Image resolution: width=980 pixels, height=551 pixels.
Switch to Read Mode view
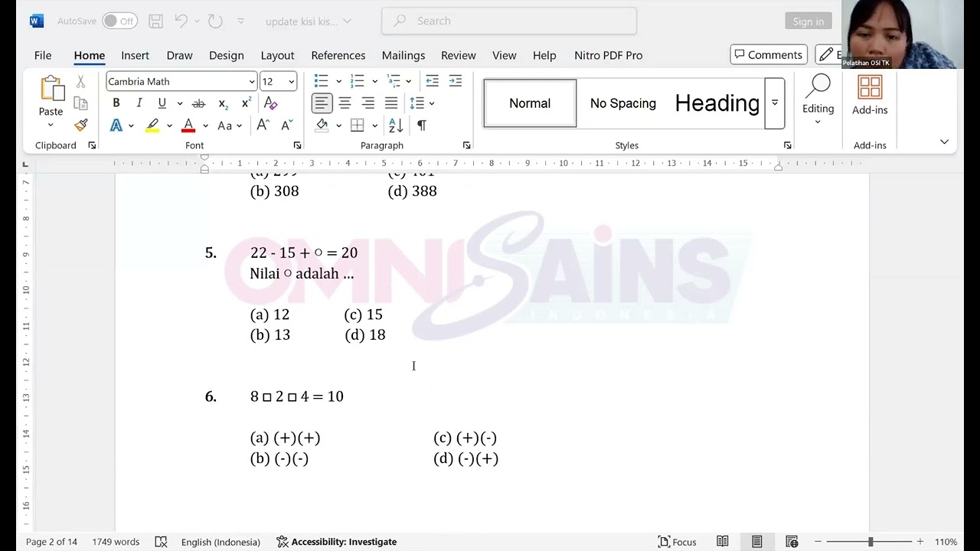coord(722,542)
